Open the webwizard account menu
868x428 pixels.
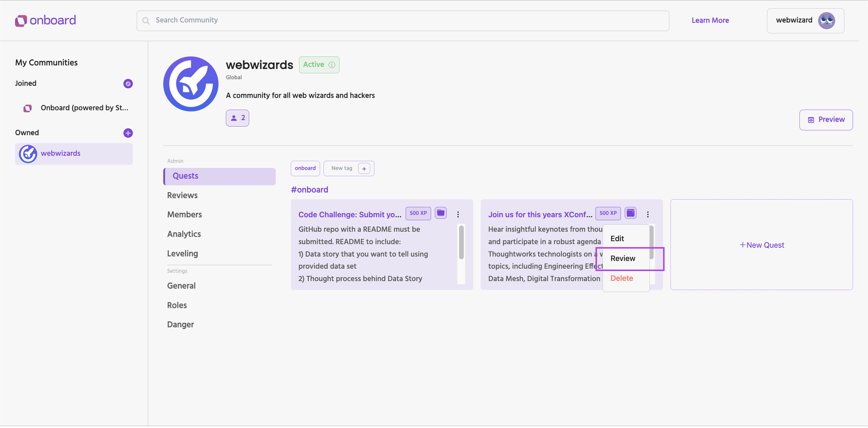point(794,21)
